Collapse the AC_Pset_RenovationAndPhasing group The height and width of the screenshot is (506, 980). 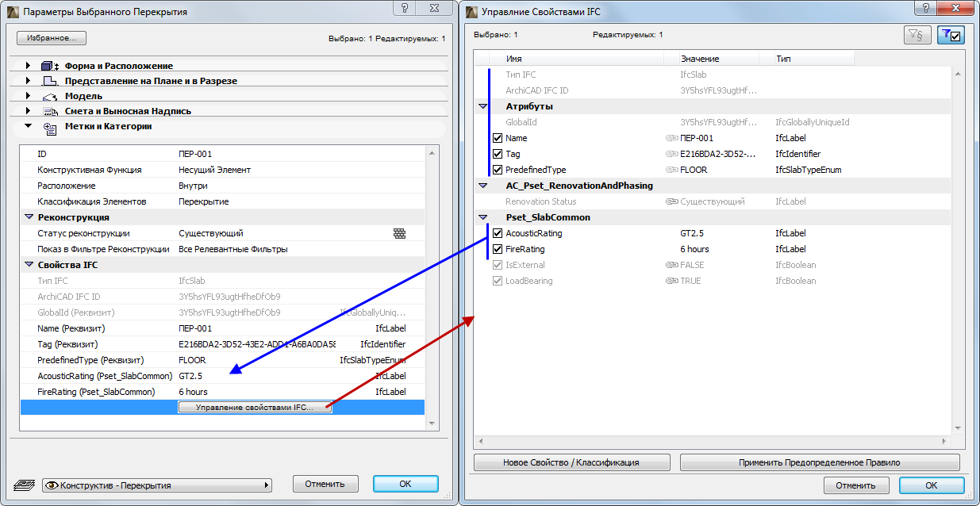482,186
